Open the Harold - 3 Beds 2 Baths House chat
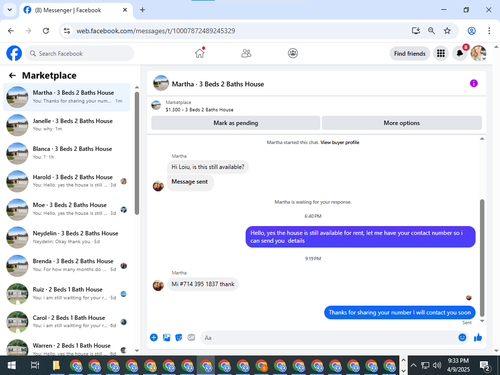Viewport: 500px width, 375px height. 67,181
